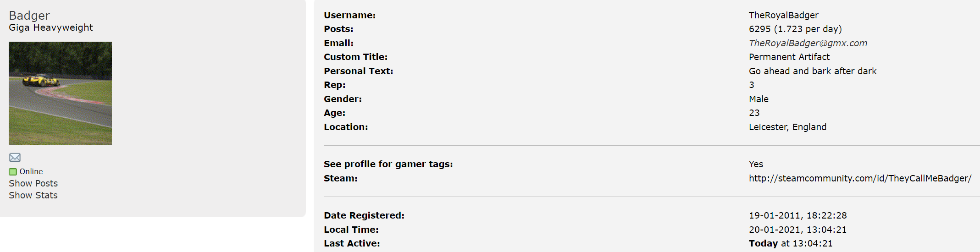Click the green Online status icon

[x=13, y=172]
